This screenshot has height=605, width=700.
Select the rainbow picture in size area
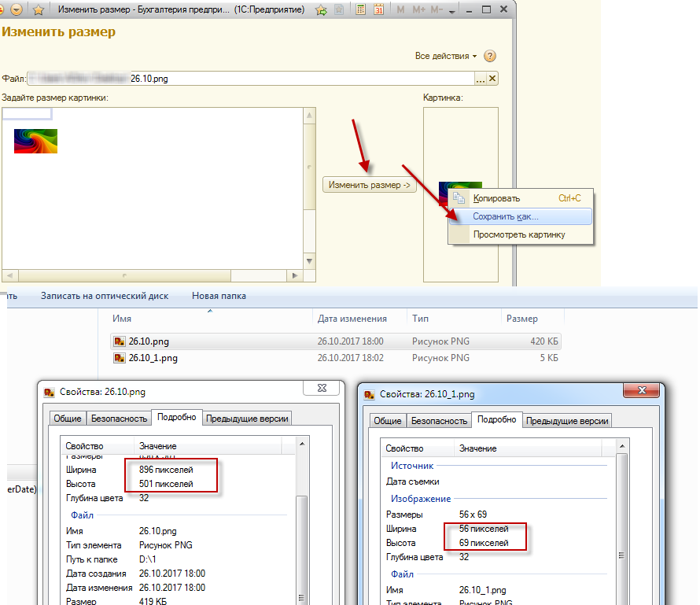click(35, 141)
